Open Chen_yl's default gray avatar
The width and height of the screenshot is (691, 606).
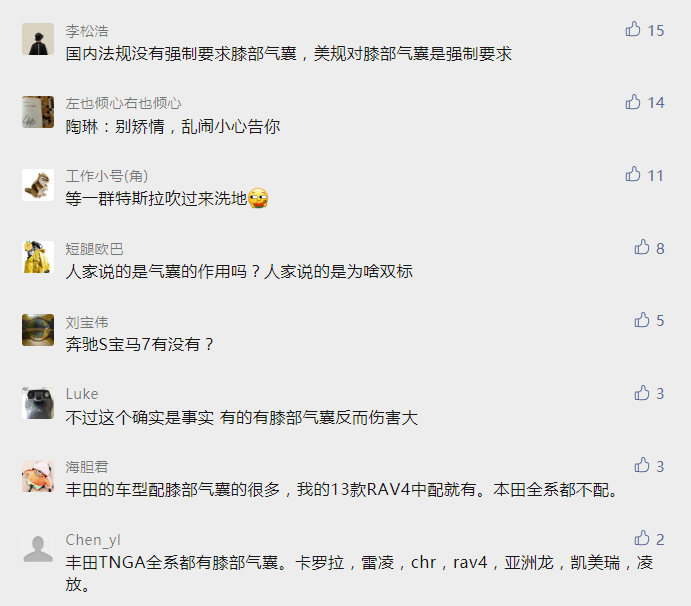point(38,548)
